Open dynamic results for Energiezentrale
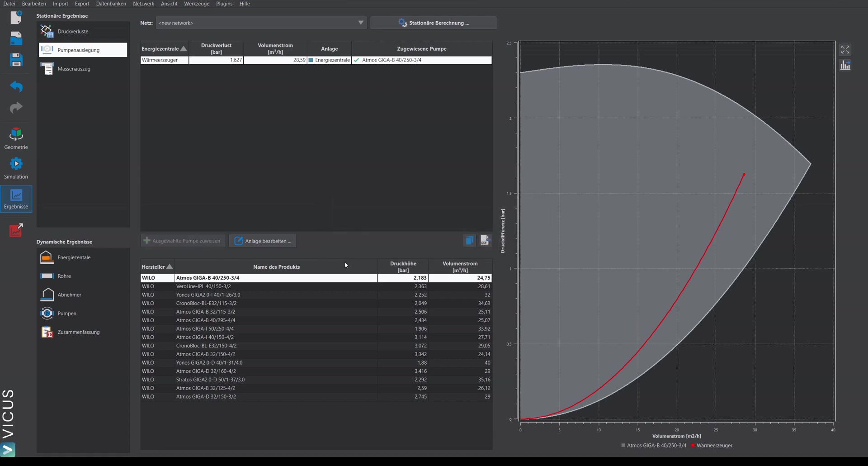Image resolution: width=868 pixels, height=466 pixels. [x=83, y=257]
